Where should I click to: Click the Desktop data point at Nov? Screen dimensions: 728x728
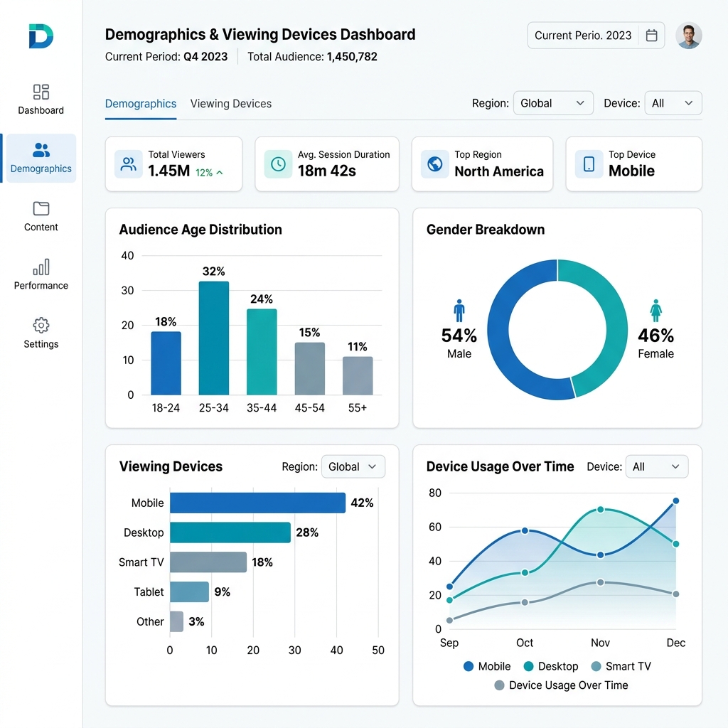click(600, 509)
